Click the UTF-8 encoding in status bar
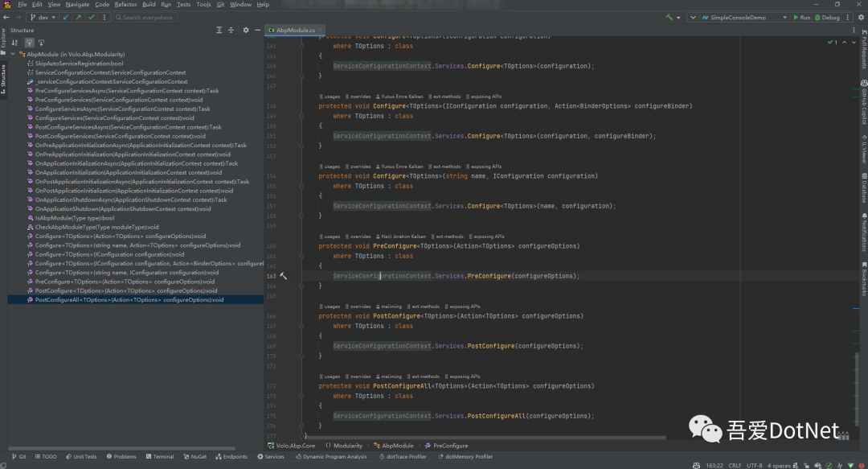The image size is (868, 469). [x=754, y=466]
